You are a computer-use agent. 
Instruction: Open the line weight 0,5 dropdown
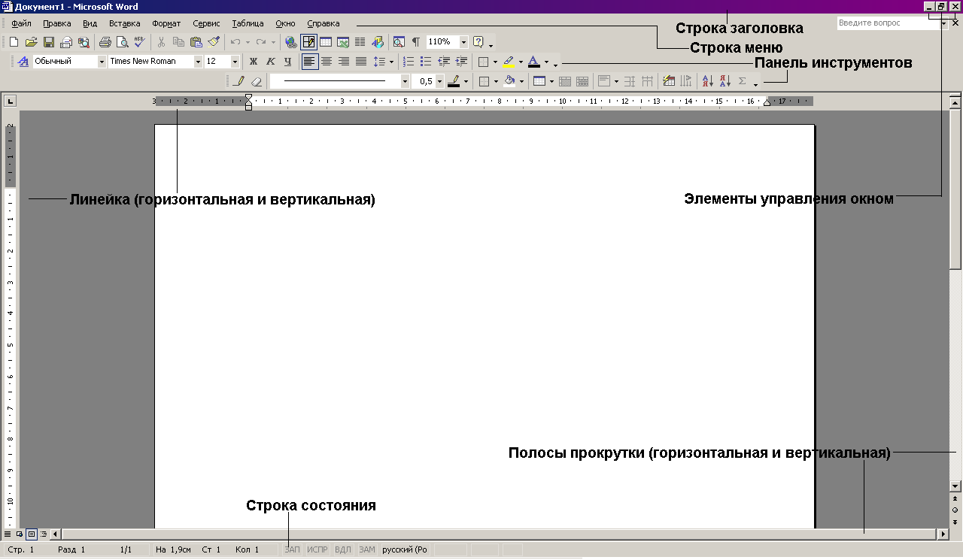point(440,81)
